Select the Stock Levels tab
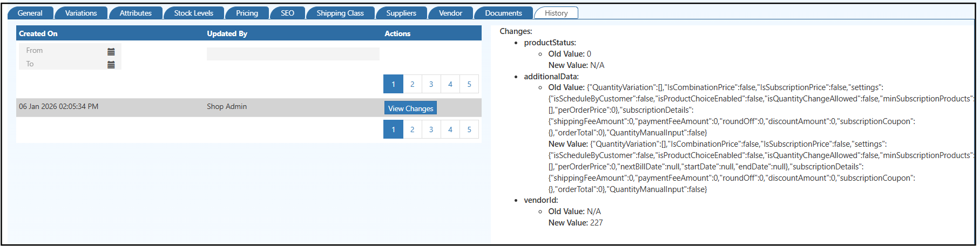 (x=193, y=13)
